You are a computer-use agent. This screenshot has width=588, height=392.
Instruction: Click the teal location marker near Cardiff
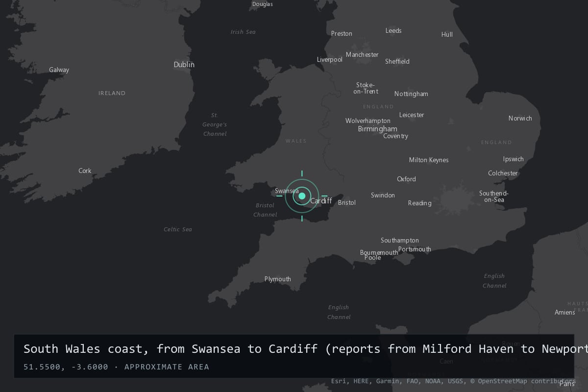(302, 196)
